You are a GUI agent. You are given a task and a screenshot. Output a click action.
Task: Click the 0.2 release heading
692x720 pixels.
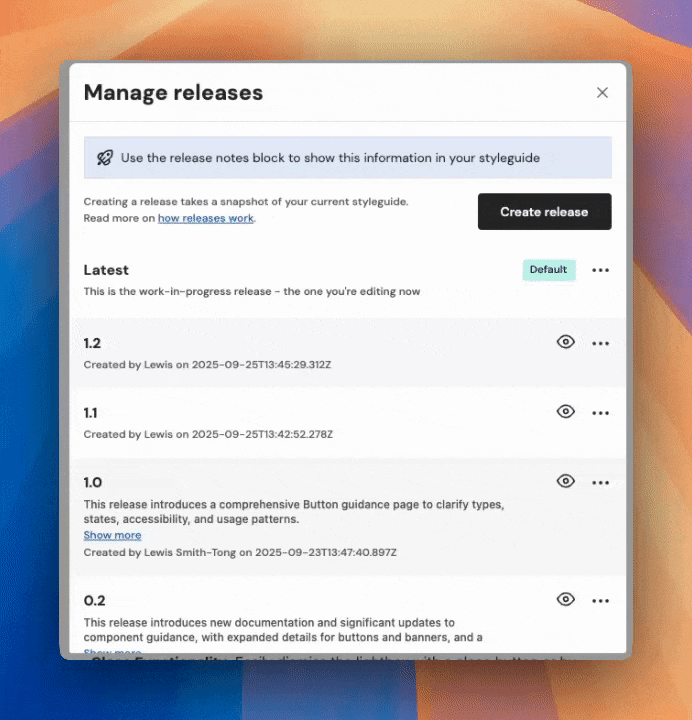94,600
